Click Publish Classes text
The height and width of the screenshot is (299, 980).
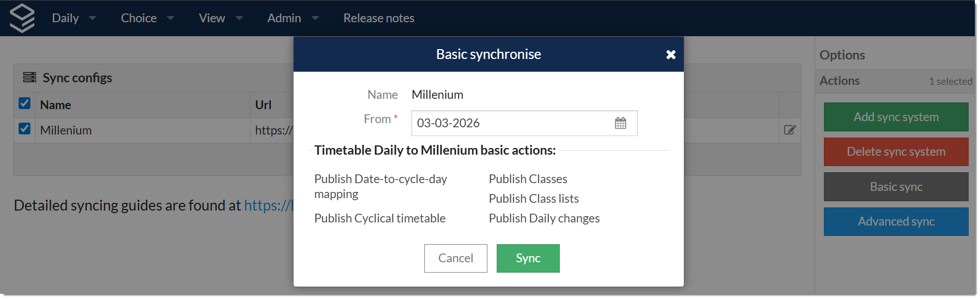[528, 179]
